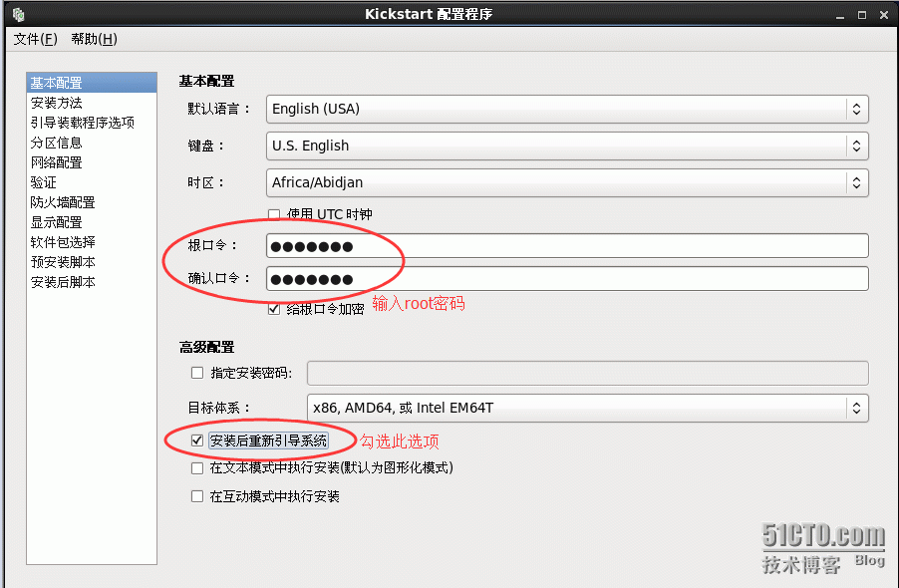
Task: Enable the 指定安装密码 checkbox
Action: [197, 373]
